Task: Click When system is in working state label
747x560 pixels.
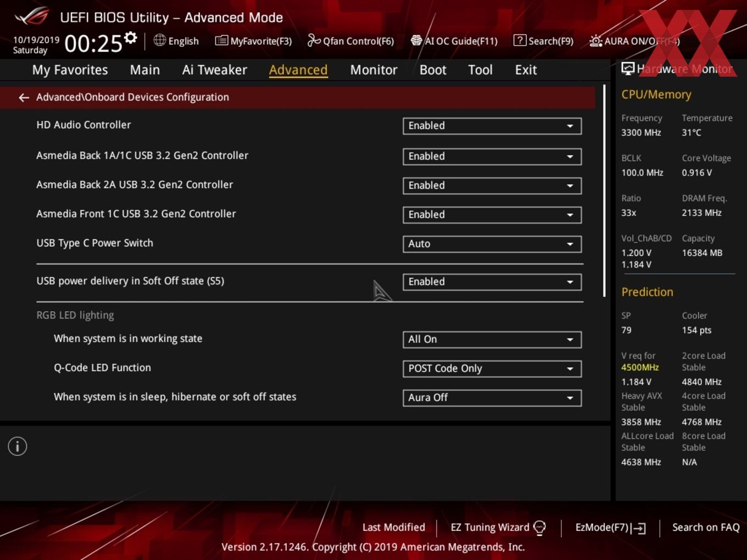Action: 128,339
